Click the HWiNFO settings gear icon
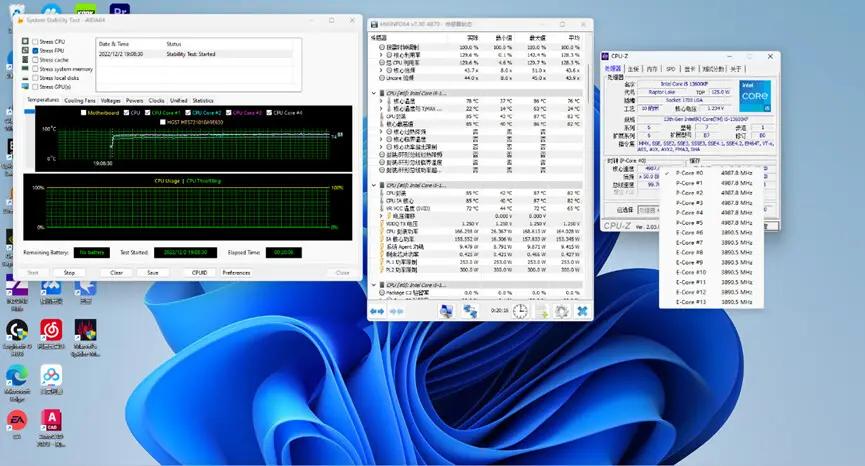The image size is (865, 466). click(x=561, y=312)
